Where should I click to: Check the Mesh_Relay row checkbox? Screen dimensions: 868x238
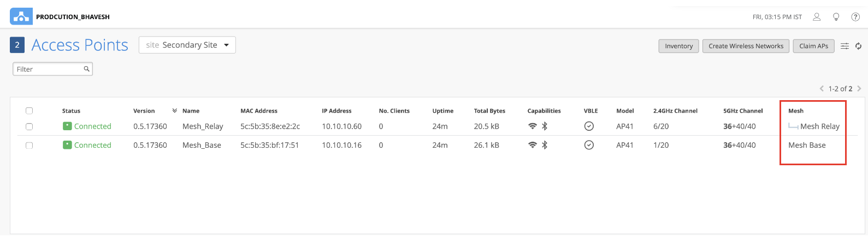tap(29, 126)
